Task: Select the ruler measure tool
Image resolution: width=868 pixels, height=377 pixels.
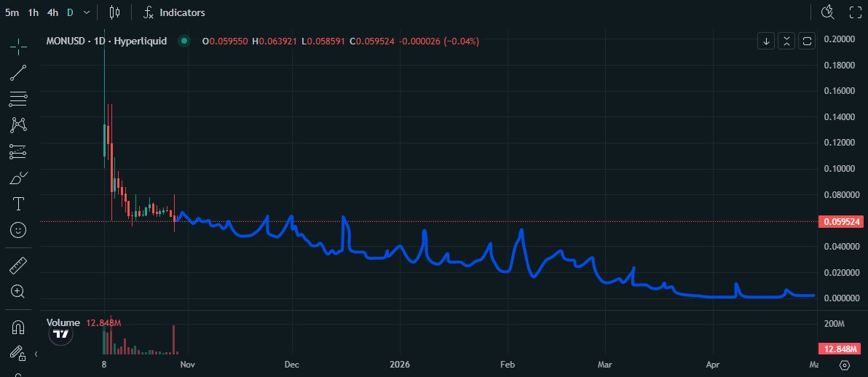Action: 18,266
